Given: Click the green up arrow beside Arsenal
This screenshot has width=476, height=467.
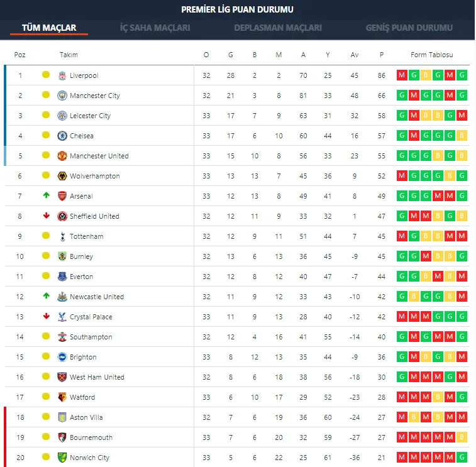Looking at the screenshot, I should (x=46, y=196).
